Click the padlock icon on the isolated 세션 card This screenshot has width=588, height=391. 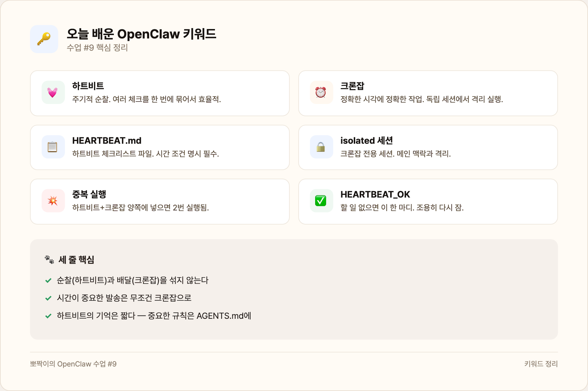[321, 147]
